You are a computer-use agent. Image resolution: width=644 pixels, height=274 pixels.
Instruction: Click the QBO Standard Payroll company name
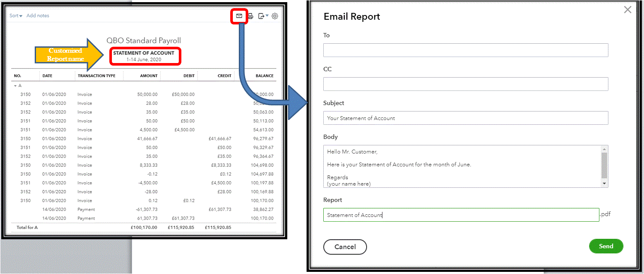(144, 41)
